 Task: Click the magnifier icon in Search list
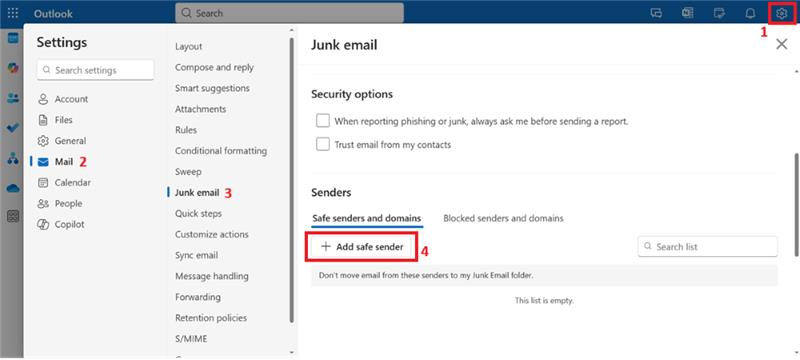point(648,247)
